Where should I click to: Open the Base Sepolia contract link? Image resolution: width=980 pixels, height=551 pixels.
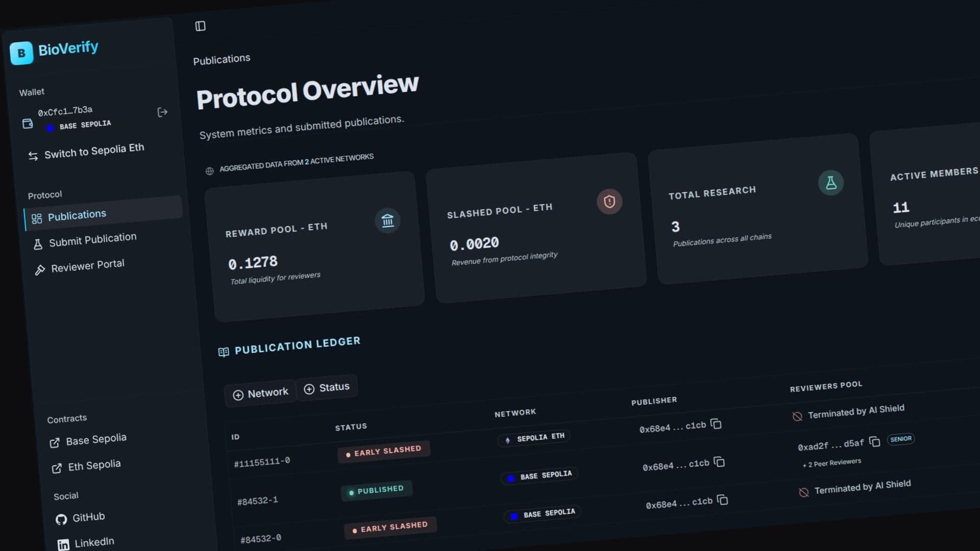pos(88,440)
